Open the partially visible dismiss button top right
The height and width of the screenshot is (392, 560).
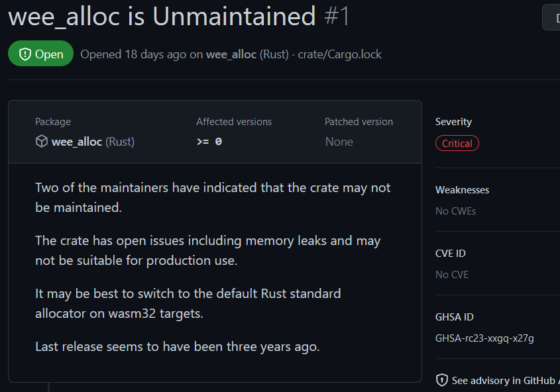[551, 17]
